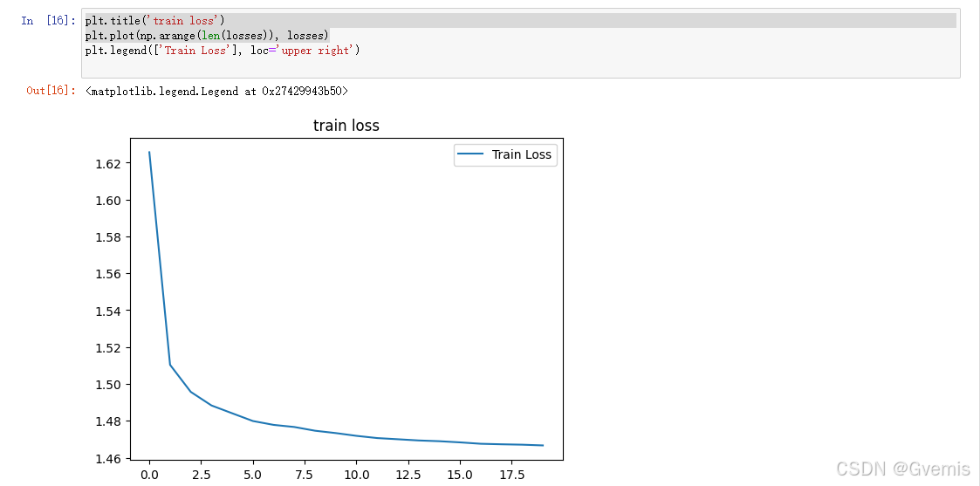Click the x-axis label 2.5

coord(202,476)
